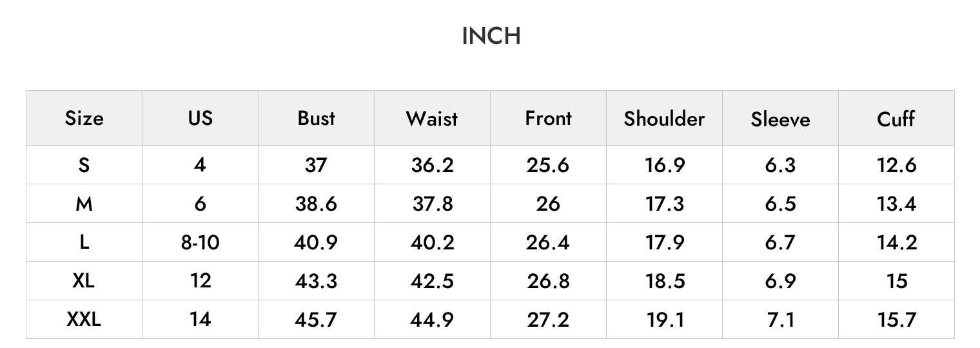
Task: Click the M size row label
Action: click(84, 204)
